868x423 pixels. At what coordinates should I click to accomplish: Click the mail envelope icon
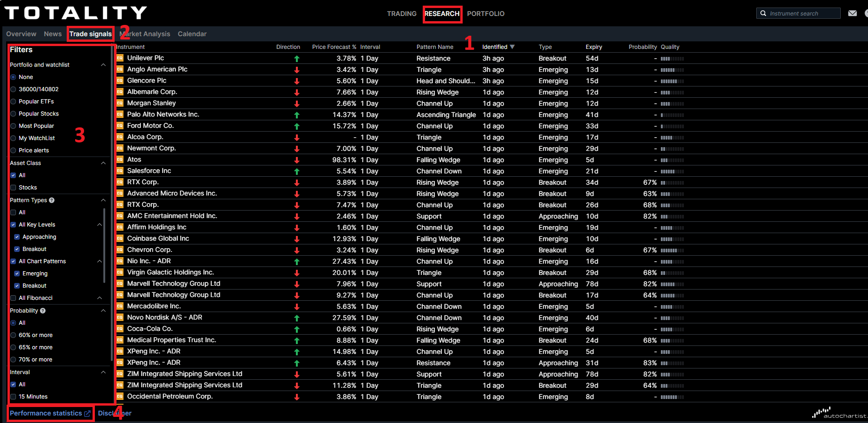click(852, 13)
